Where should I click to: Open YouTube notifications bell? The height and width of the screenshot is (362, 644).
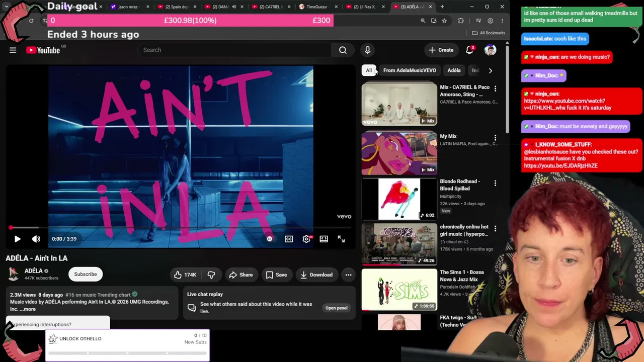click(469, 50)
